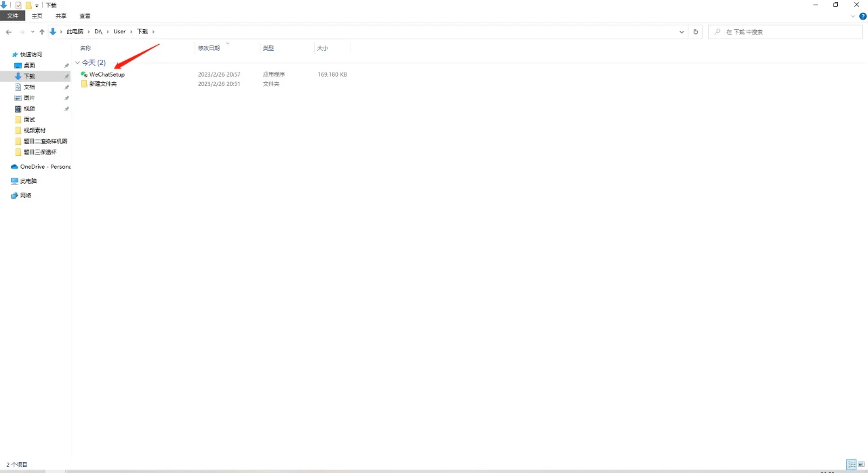Click D:\ in the address breadcrumb
868x473 pixels.
[x=98, y=32]
